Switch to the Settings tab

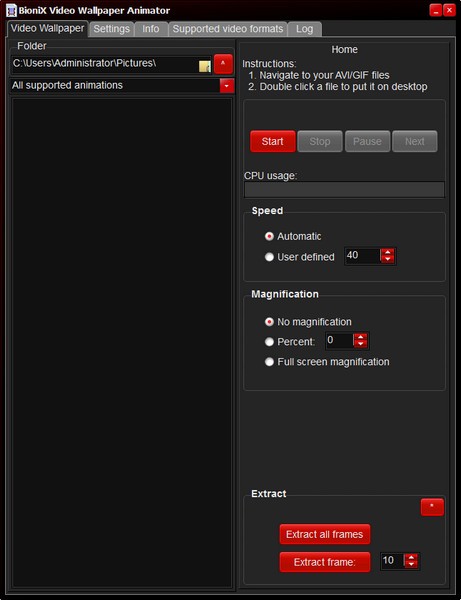(111, 29)
